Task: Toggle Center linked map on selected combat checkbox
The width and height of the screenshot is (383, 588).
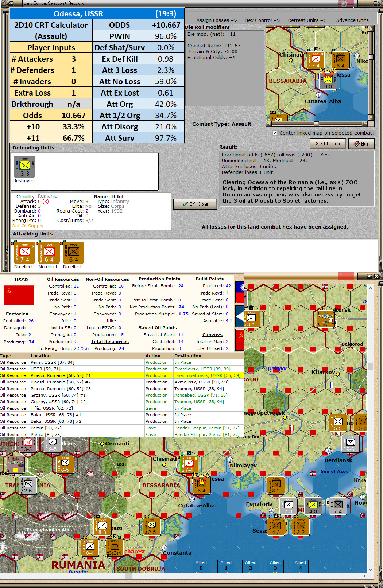Action: coord(275,133)
